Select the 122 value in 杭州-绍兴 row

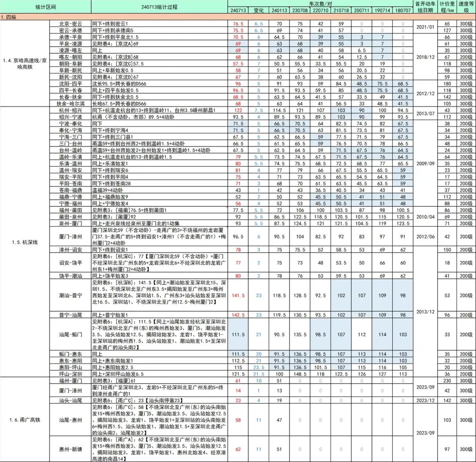point(238,110)
